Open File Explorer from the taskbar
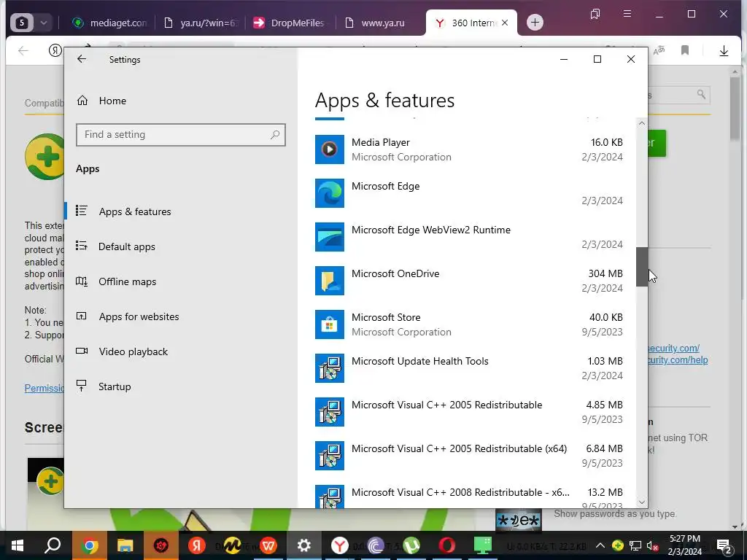747x560 pixels. 125,545
